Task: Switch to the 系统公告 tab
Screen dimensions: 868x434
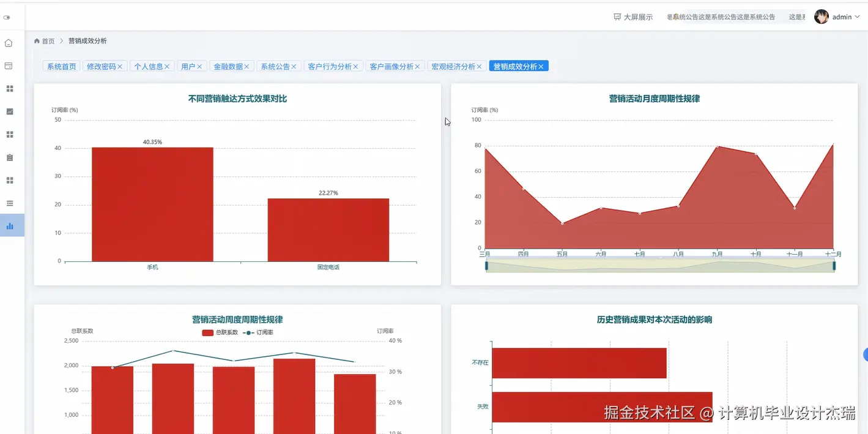Action: (275, 66)
